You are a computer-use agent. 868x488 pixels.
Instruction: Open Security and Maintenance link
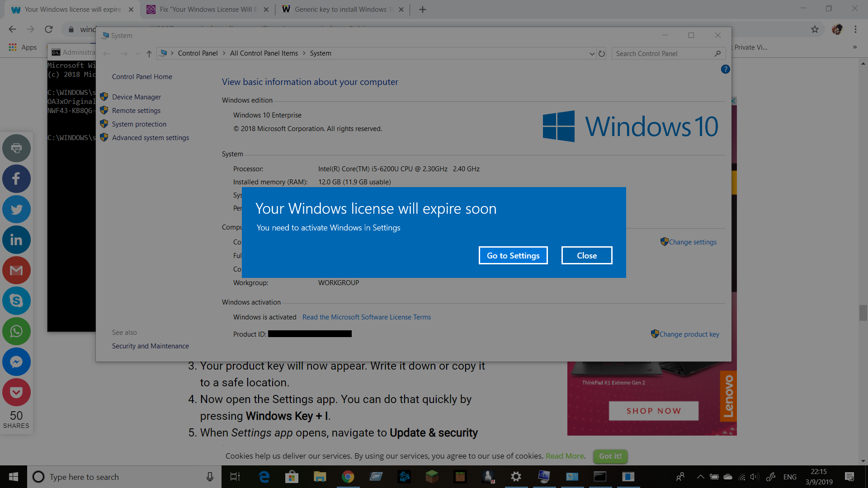(x=150, y=346)
